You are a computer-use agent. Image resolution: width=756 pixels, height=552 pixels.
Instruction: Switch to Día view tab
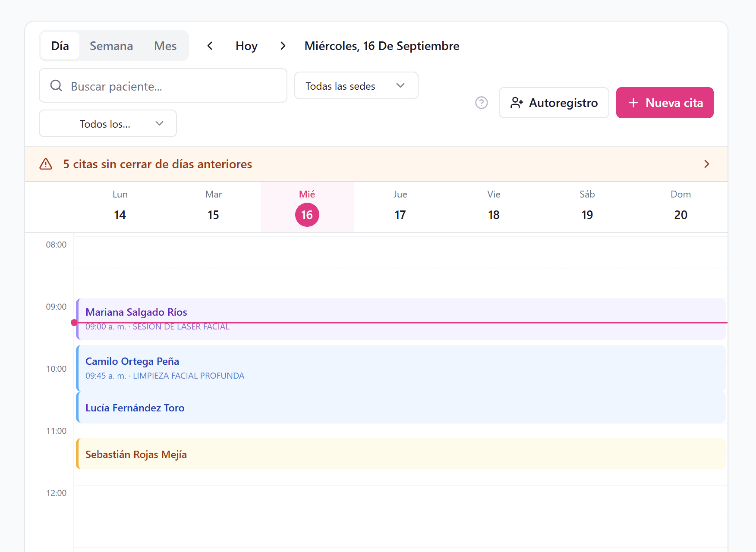60,46
